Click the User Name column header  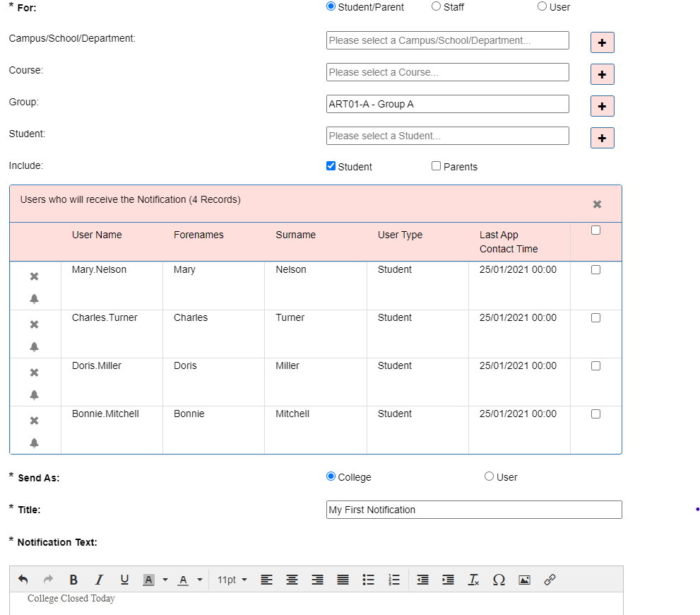point(97,235)
